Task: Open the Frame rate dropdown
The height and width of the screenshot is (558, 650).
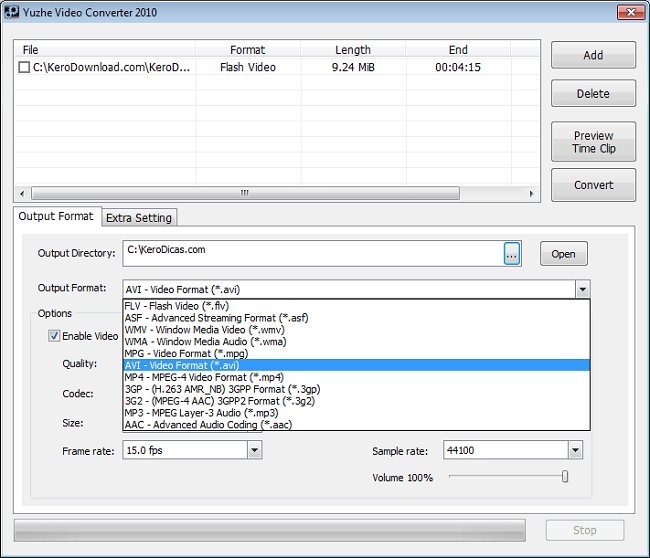Action: 255,450
